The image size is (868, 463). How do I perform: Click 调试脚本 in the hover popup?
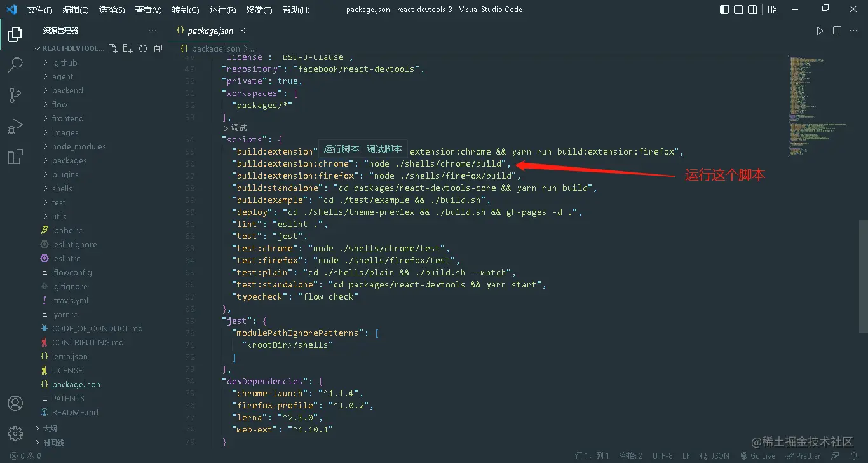tap(384, 149)
